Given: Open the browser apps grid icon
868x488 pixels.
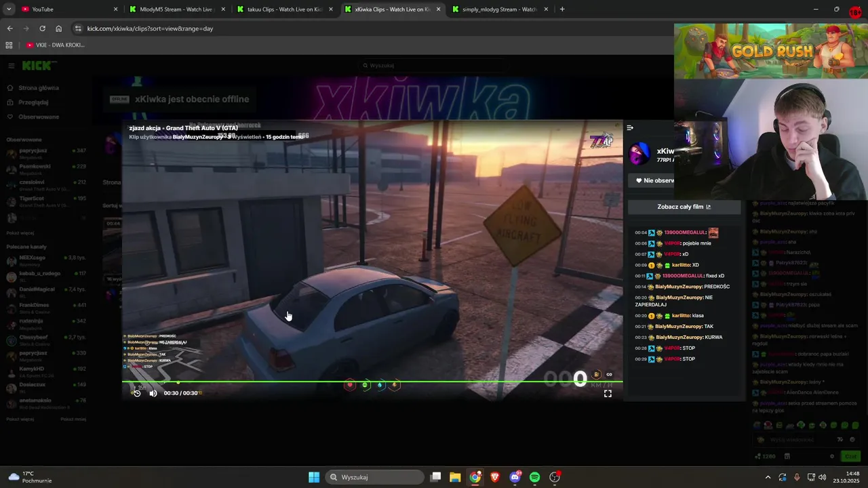Looking at the screenshot, I should pyautogui.click(x=9, y=45).
